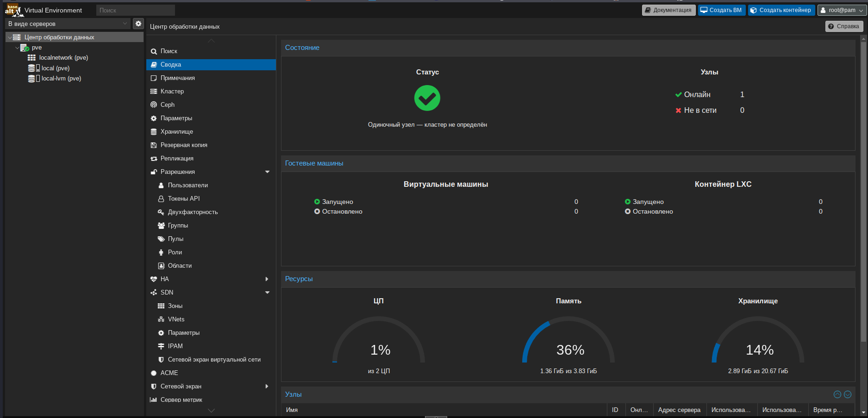Click the Ceph icon in the side menu
868x418 pixels.
pos(154,105)
